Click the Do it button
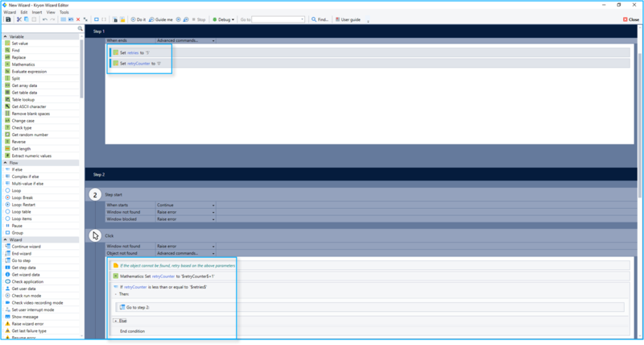 tap(138, 19)
